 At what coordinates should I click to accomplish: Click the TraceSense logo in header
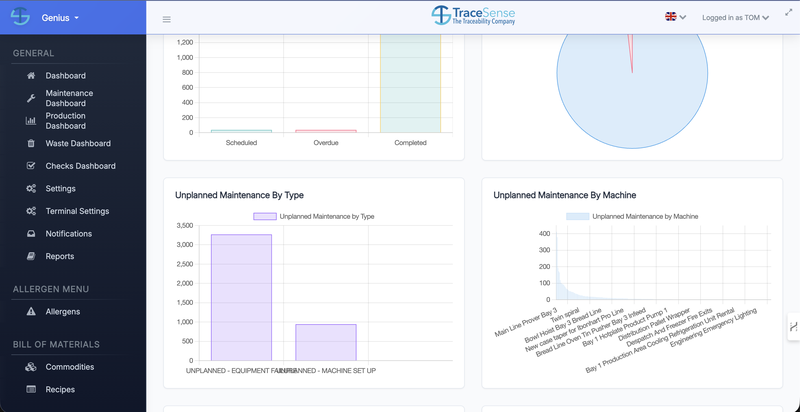474,15
